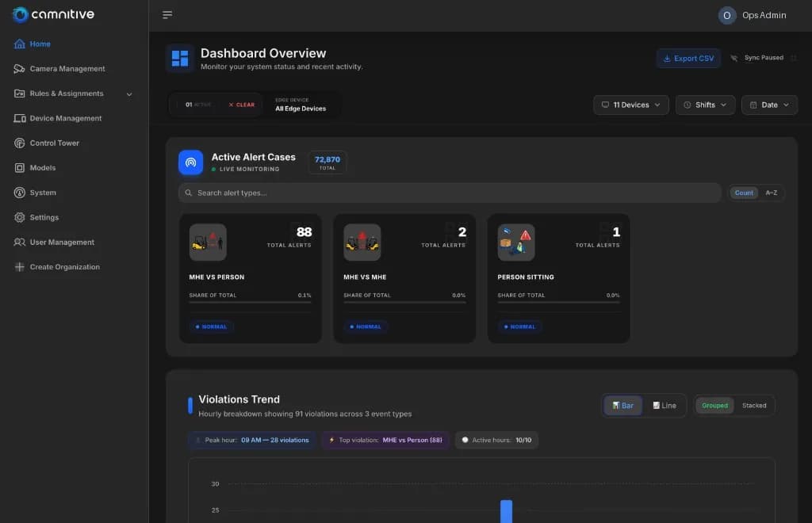Select Stacked chart mode
This screenshot has height=523, width=812.
(754, 406)
